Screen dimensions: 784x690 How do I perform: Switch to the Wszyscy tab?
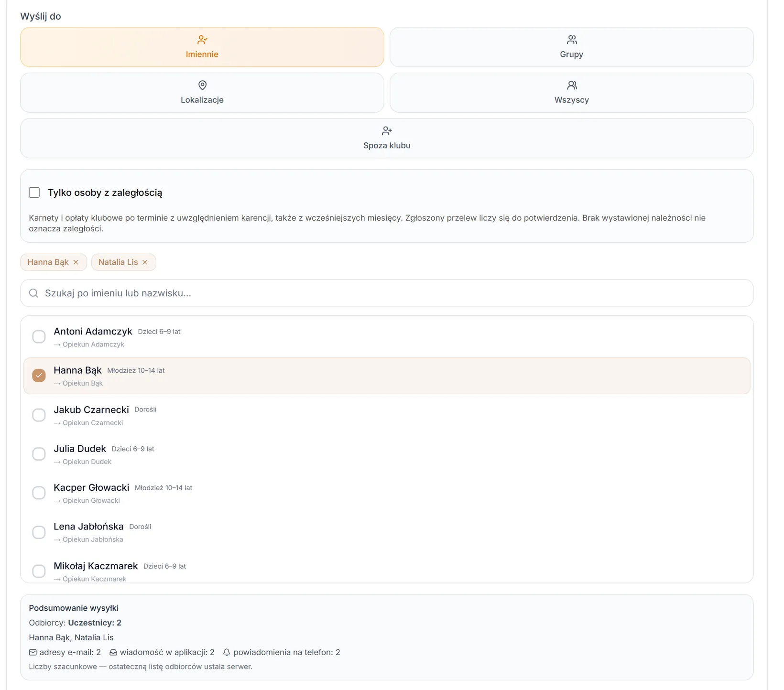pyautogui.click(x=571, y=93)
